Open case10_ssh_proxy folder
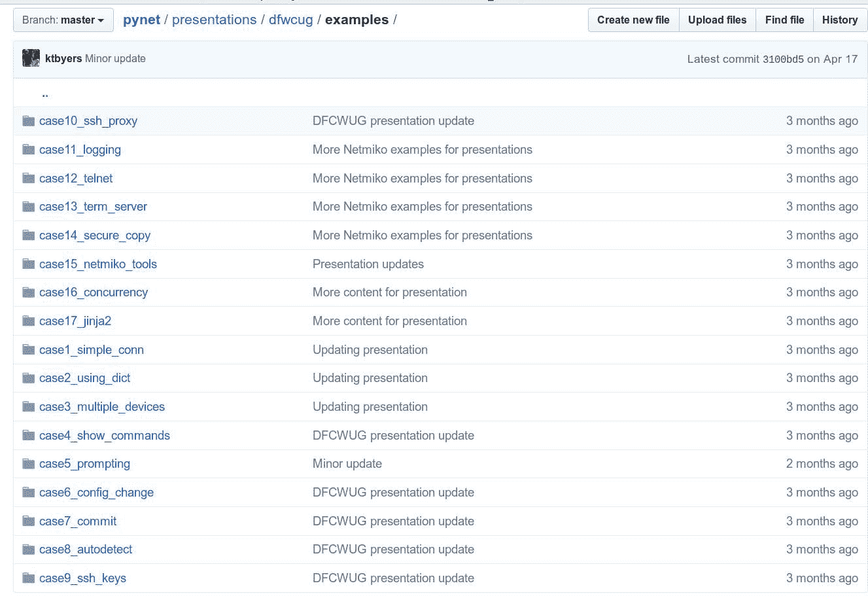The height and width of the screenshot is (596, 868). coord(88,121)
